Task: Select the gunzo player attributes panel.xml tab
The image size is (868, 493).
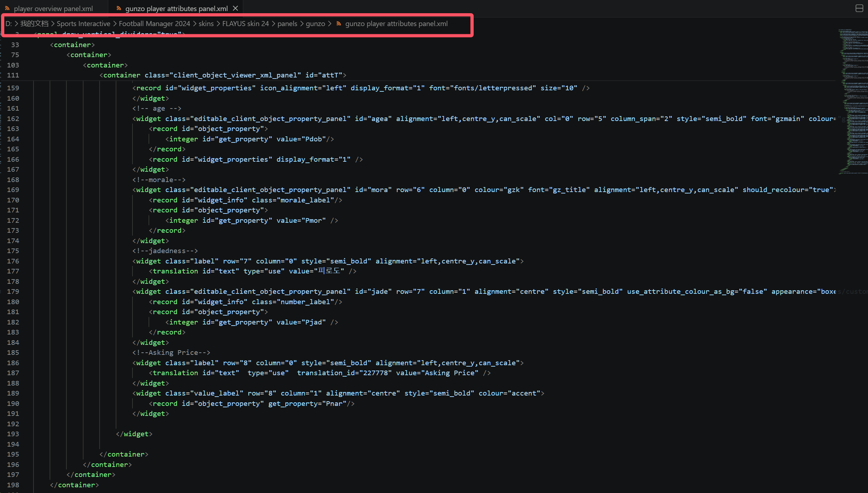Action: [176, 9]
